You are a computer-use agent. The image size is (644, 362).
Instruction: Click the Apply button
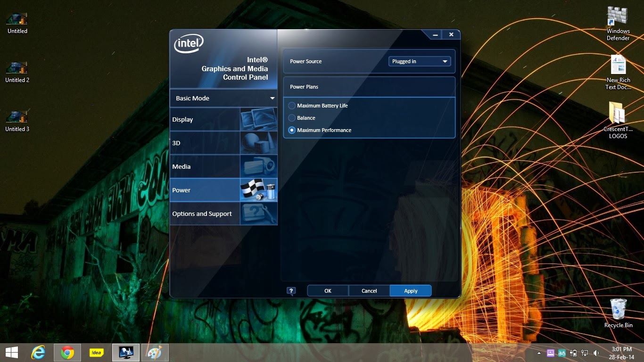tap(411, 291)
